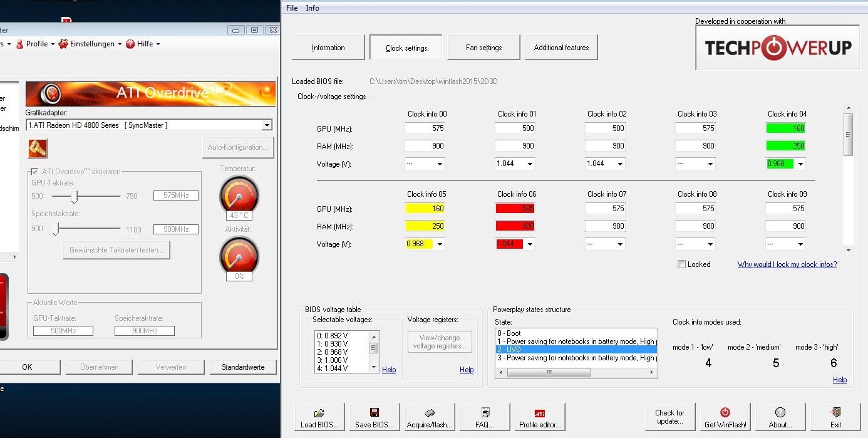Click the Speichertaktrate slider handle
868x438 pixels.
click(55, 230)
